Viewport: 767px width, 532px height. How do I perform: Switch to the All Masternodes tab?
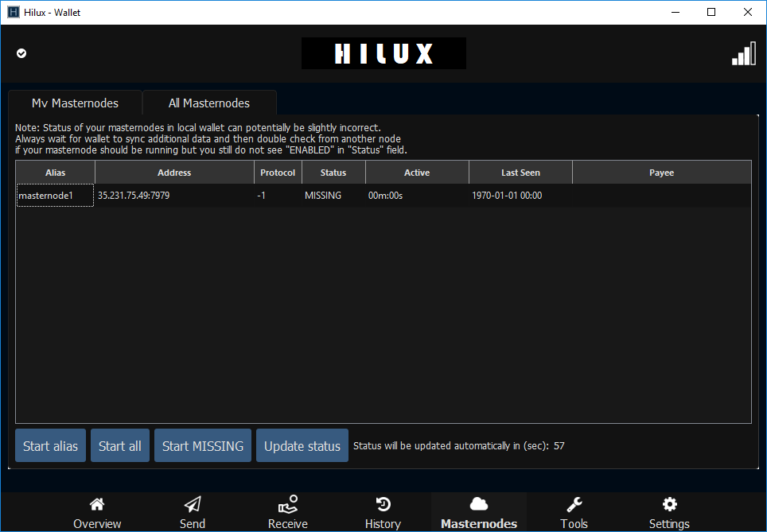209,103
